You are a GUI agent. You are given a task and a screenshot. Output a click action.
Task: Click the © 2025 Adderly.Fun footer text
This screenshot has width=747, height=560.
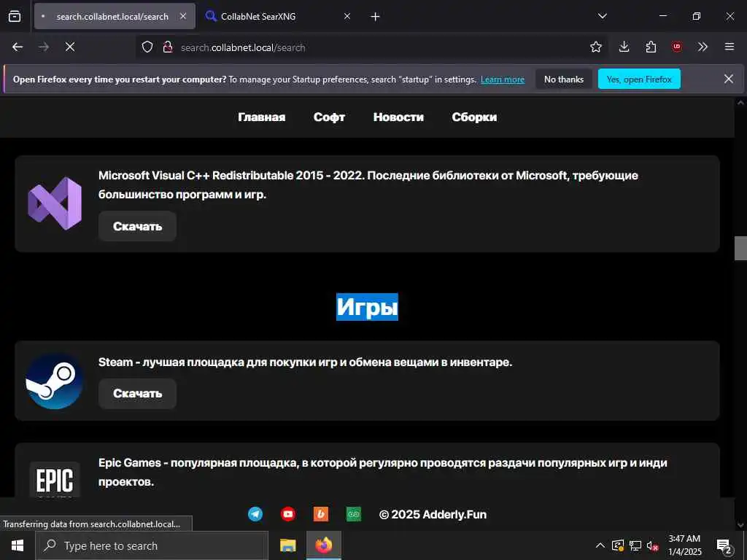coord(433,514)
